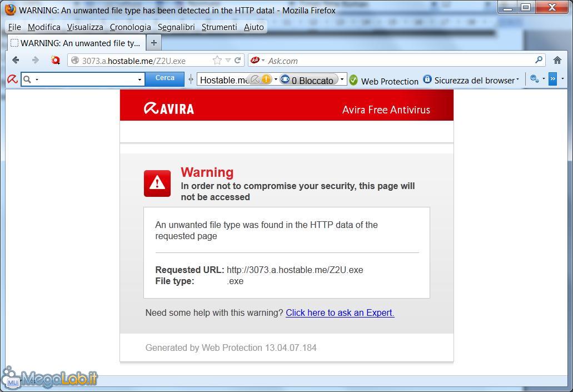The width and height of the screenshot is (573, 392).
Task: Click 'Generated by Web Protection 13.04.07.184' text
Action: (x=231, y=348)
